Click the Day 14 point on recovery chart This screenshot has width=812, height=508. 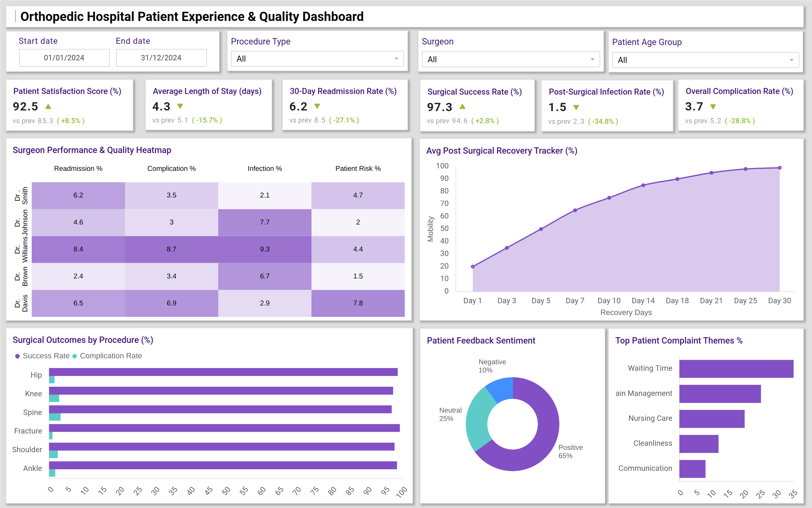[643, 185]
